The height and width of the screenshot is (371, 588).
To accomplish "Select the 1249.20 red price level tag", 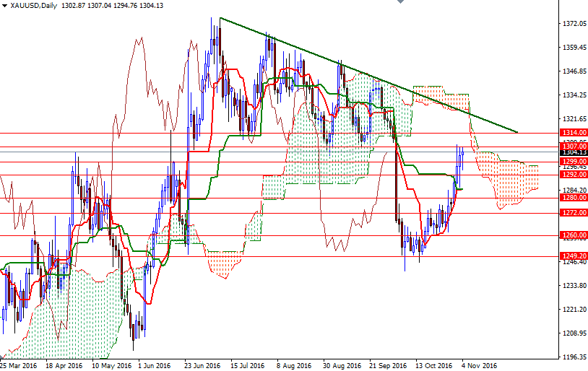I will tap(573, 256).
